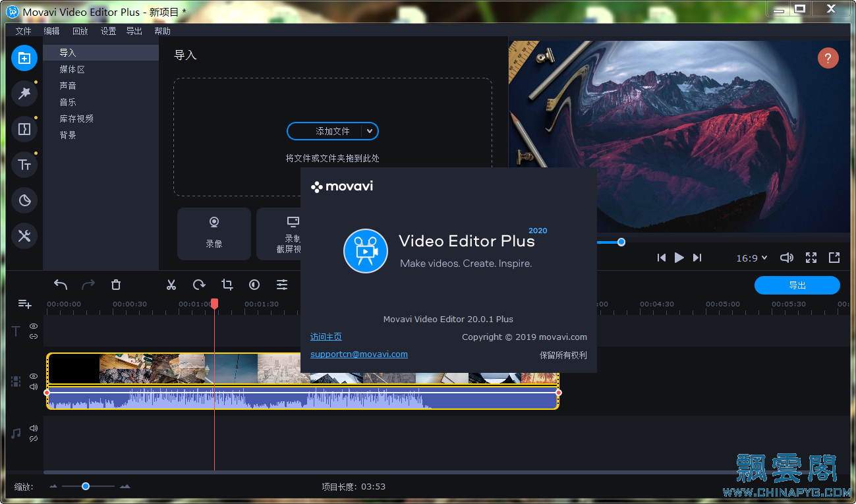Expand the Add Files dropdown arrow
This screenshot has height=504, width=856.
pos(370,131)
